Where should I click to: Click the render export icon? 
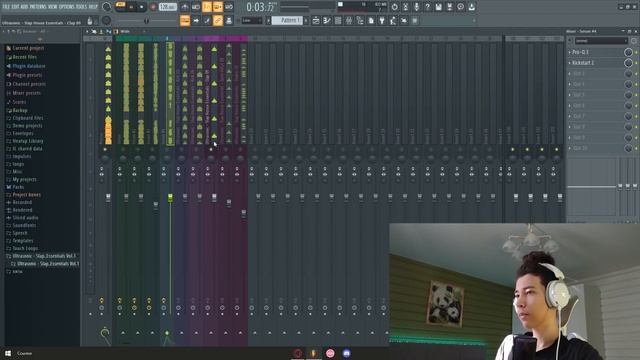(449, 7)
